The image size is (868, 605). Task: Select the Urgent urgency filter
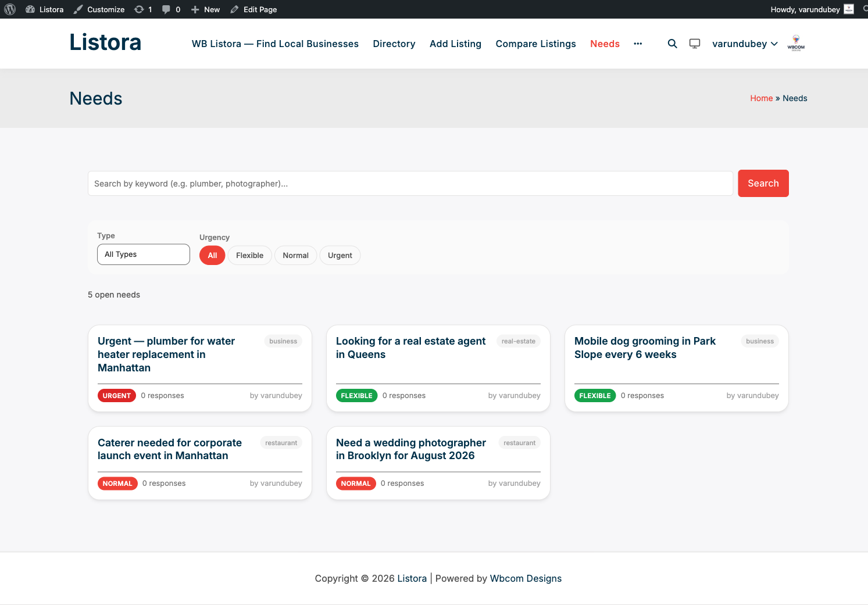[340, 255]
